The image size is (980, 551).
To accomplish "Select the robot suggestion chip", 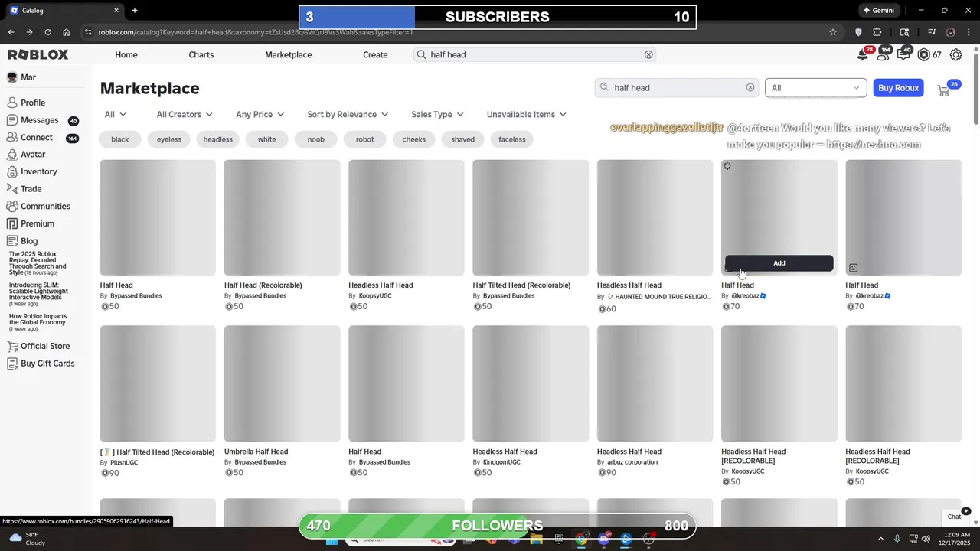I will coord(365,139).
